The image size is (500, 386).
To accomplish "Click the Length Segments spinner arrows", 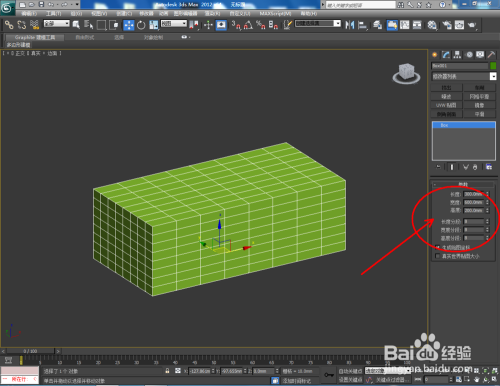I will point(487,222).
